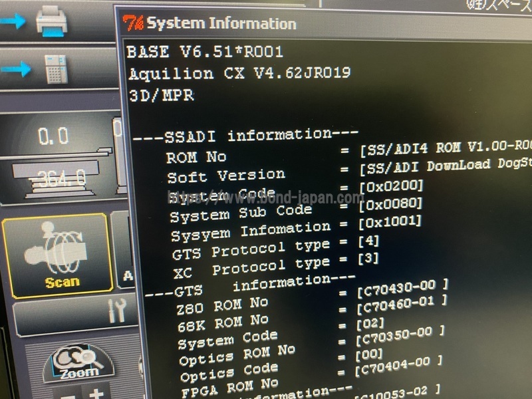Click the couch position value 0.0
Screen dimensions: 532x399
point(53,137)
